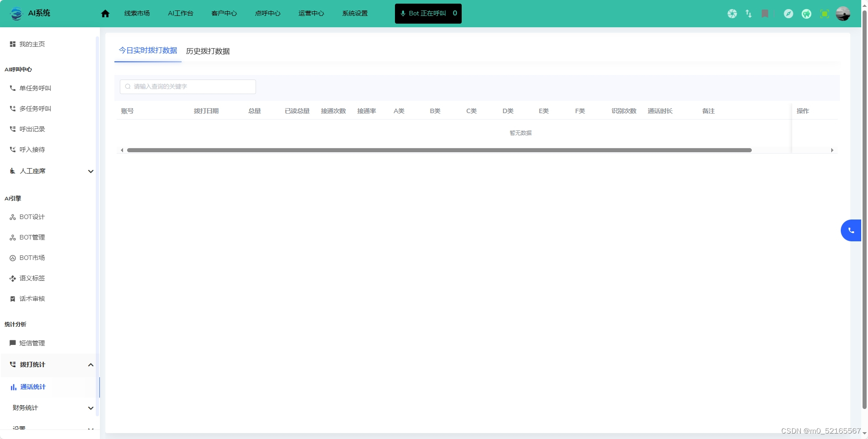The width and height of the screenshot is (868, 439).
Task: Click the 暂无数据 empty table message
Action: (521, 133)
